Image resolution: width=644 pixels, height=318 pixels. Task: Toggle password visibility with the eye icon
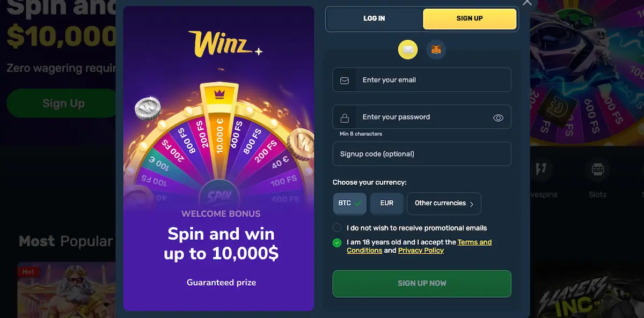(x=499, y=117)
